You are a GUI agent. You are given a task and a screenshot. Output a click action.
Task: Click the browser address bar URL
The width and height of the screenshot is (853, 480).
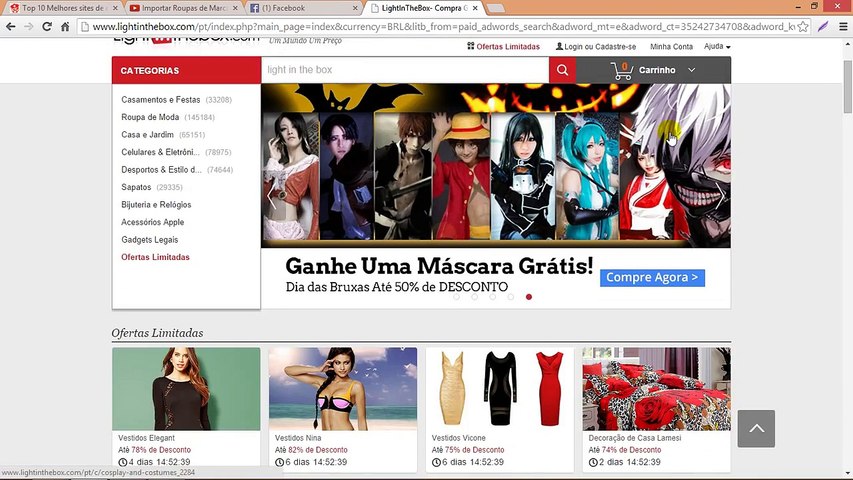(443, 27)
